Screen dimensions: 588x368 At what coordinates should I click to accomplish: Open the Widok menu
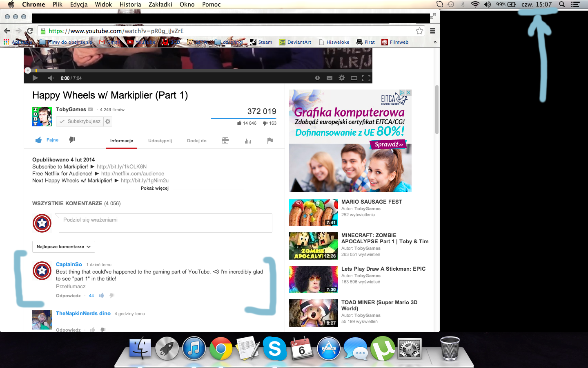(x=103, y=4)
